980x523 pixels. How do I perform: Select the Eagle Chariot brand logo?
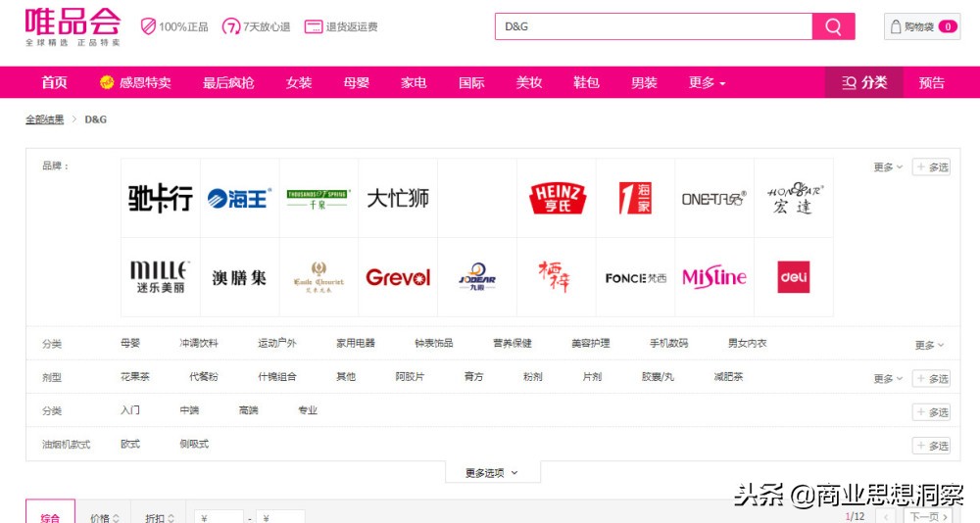click(318, 277)
